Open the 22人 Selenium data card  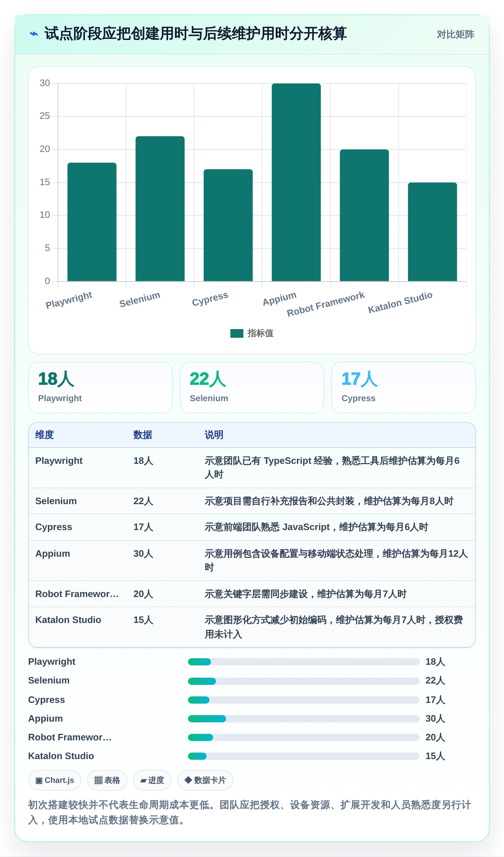point(252,387)
